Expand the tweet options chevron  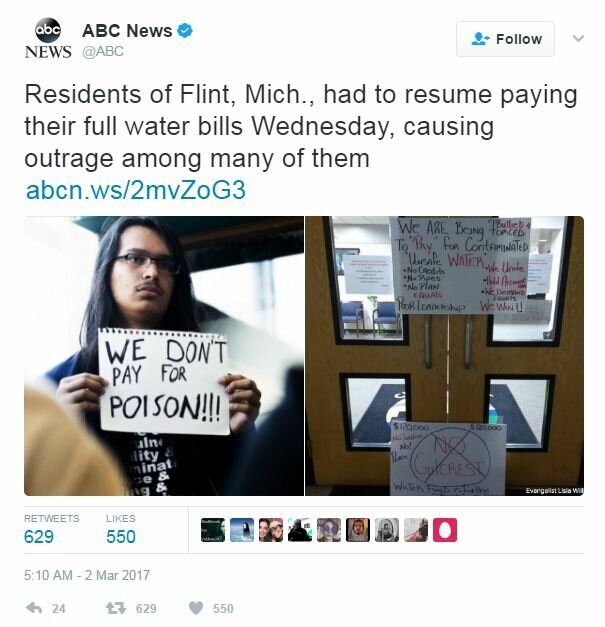578,38
